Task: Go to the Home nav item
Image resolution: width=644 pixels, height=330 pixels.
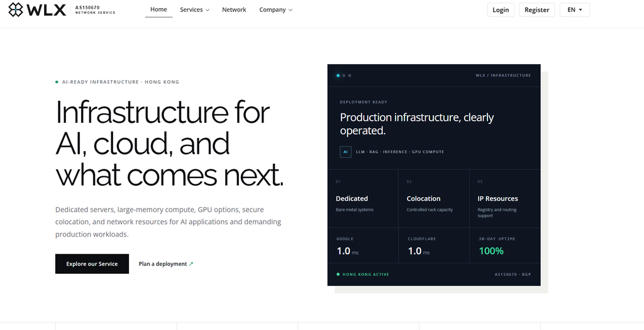Action: pos(158,9)
